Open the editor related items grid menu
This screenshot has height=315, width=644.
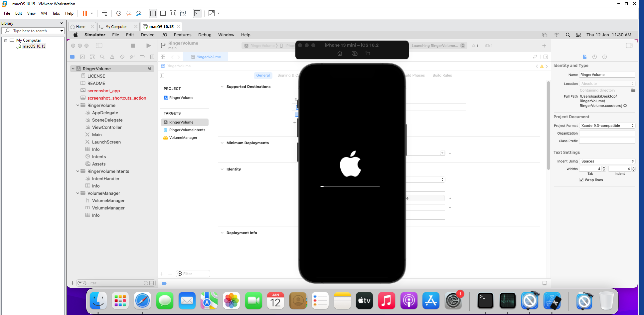pyautogui.click(x=163, y=57)
